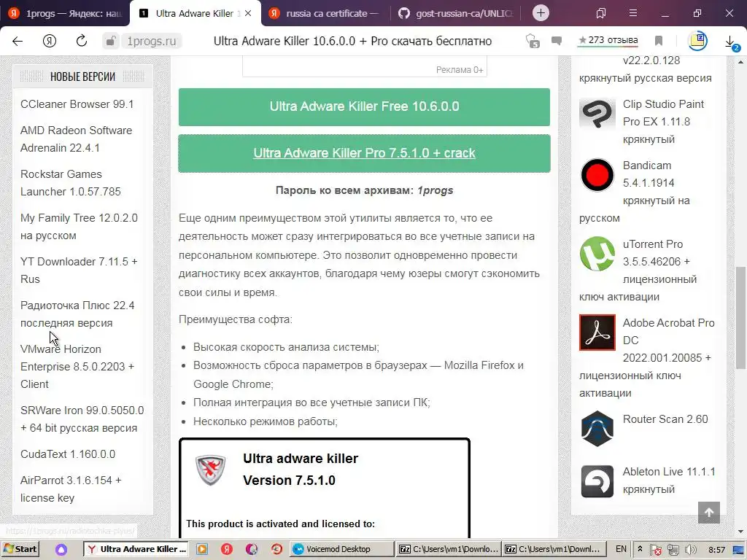The height and width of the screenshot is (560, 747).
Task: Open the Windows Start button
Action: (x=20, y=549)
